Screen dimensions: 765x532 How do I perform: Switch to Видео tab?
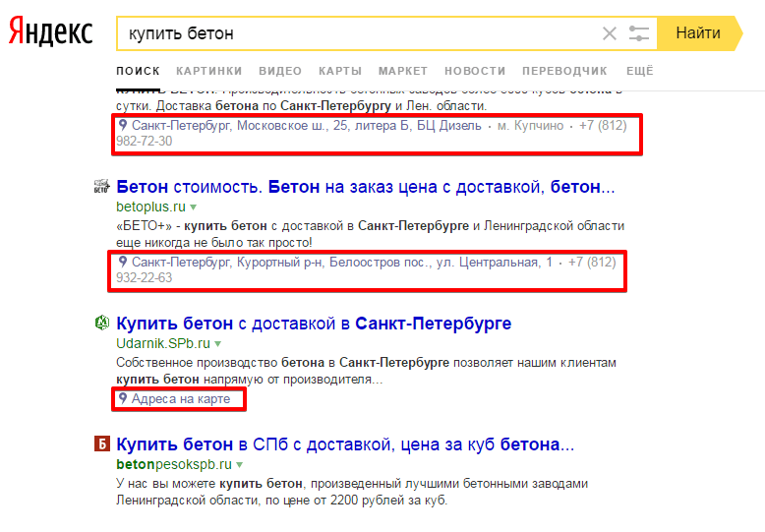[280, 71]
